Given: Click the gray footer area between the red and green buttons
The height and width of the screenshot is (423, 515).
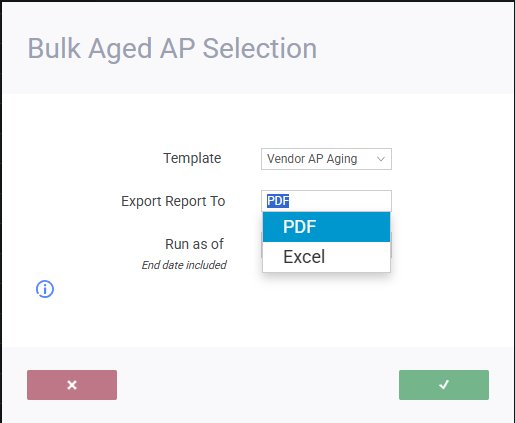Looking at the screenshot, I should (258, 385).
